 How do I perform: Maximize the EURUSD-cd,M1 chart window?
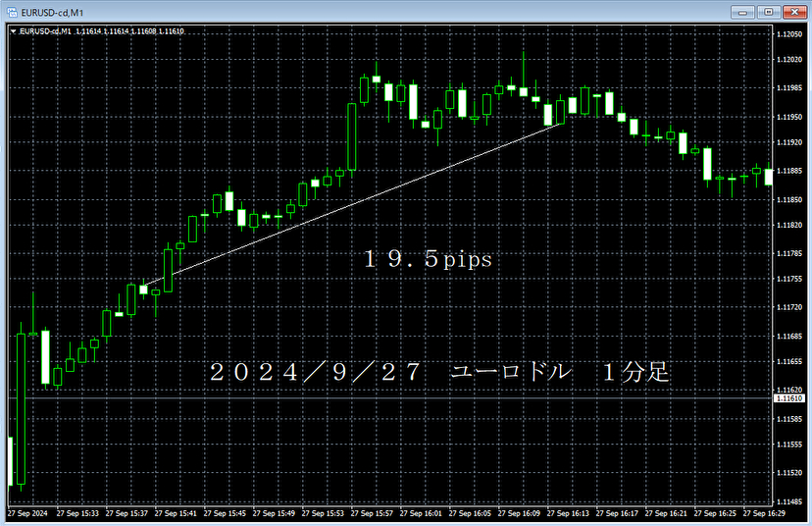point(769,12)
